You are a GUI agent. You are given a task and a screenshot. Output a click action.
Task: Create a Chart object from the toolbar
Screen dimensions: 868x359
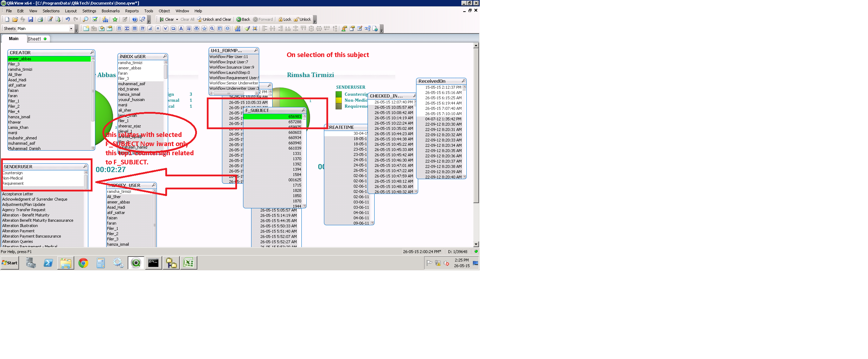point(150,29)
